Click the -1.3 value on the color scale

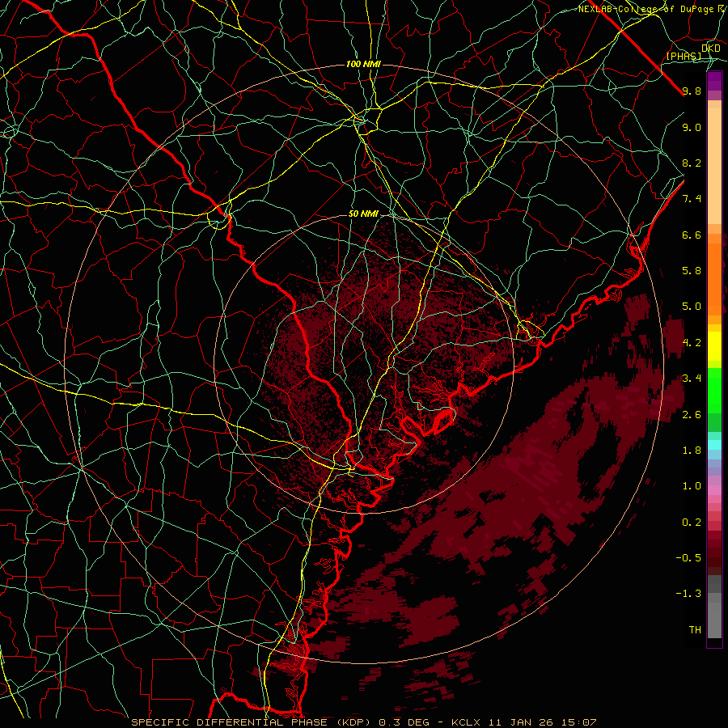[688, 594]
